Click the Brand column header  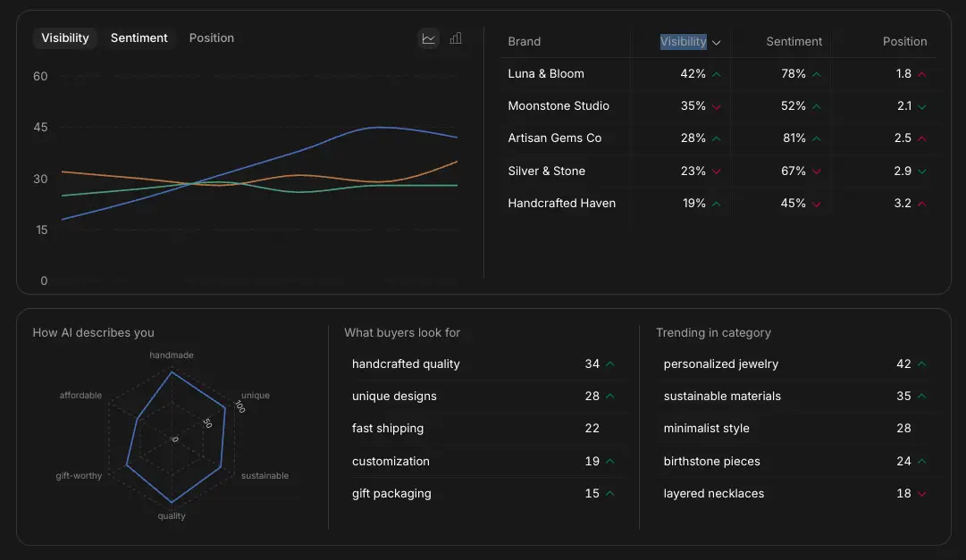pyautogui.click(x=525, y=42)
